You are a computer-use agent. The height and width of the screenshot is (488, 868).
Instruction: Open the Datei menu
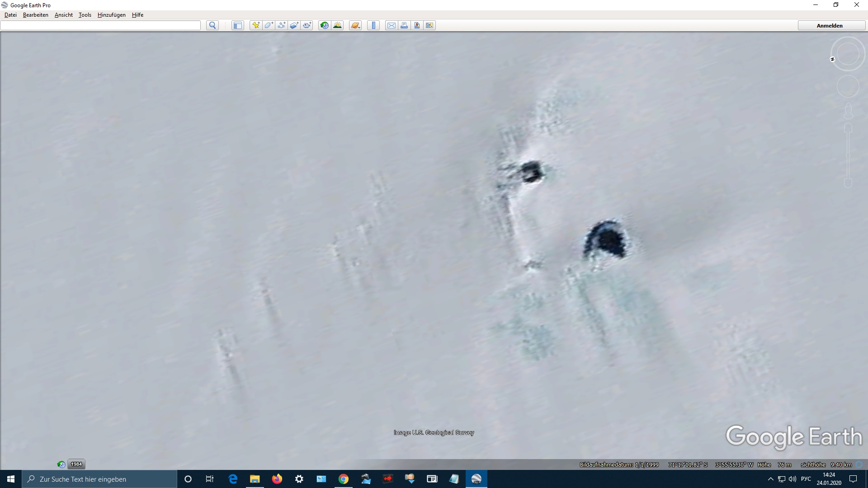(x=10, y=15)
